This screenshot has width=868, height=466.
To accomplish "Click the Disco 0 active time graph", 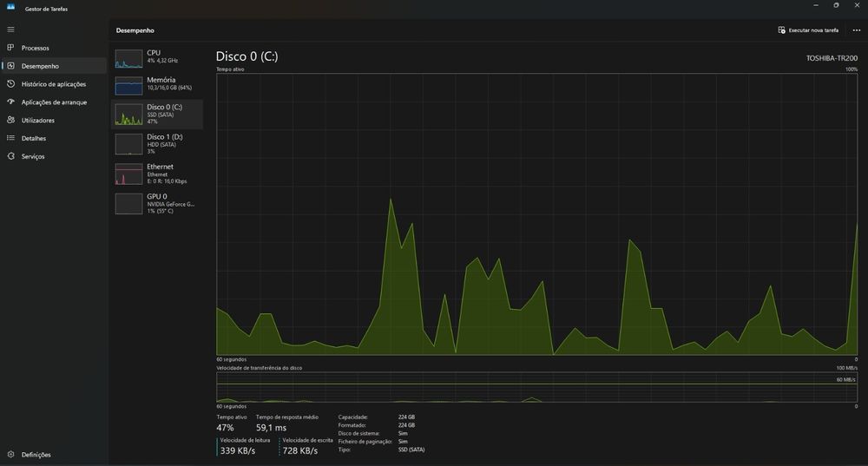I will click(x=537, y=214).
